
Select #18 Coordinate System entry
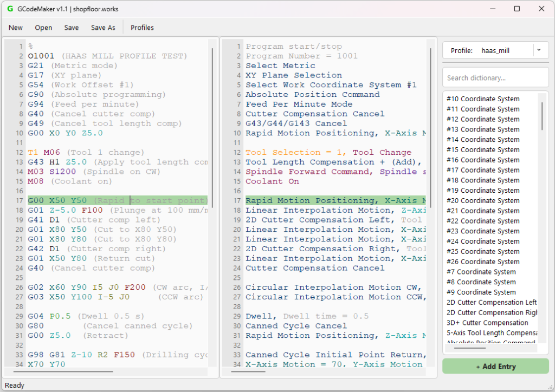click(x=483, y=180)
